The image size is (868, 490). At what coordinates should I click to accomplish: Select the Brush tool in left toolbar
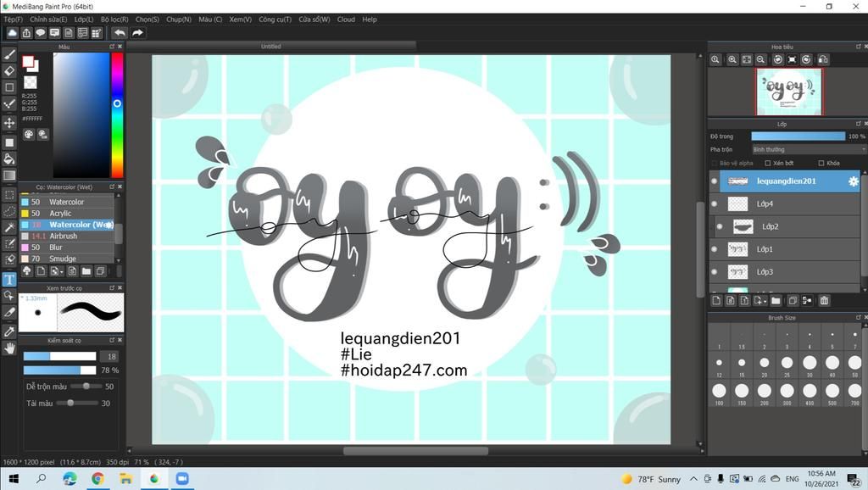pos(9,54)
